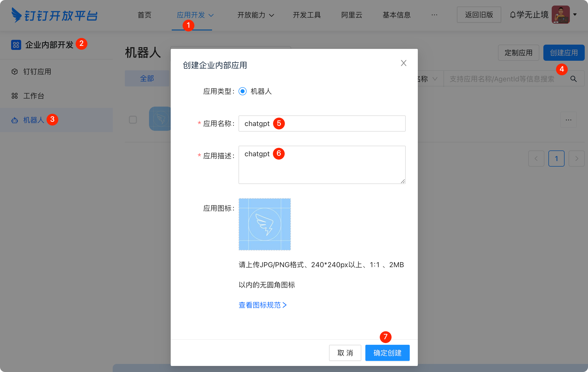
Task: Expand the 开放能力 dropdown menu
Action: pos(255,15)
